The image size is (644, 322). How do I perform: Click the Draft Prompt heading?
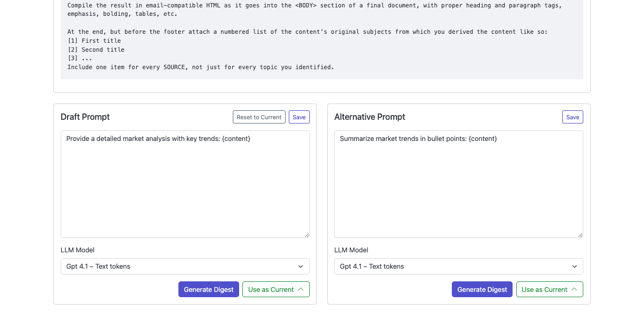pos(86,117)
